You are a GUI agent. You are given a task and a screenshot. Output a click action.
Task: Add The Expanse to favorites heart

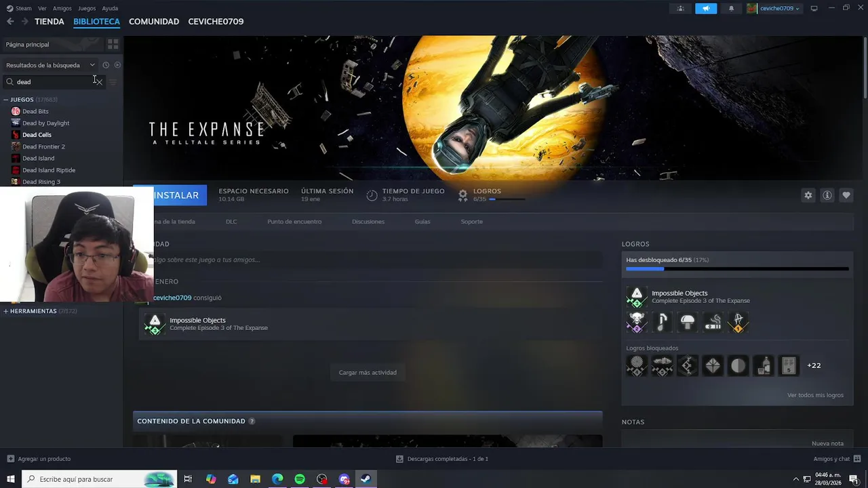point(846,195)
